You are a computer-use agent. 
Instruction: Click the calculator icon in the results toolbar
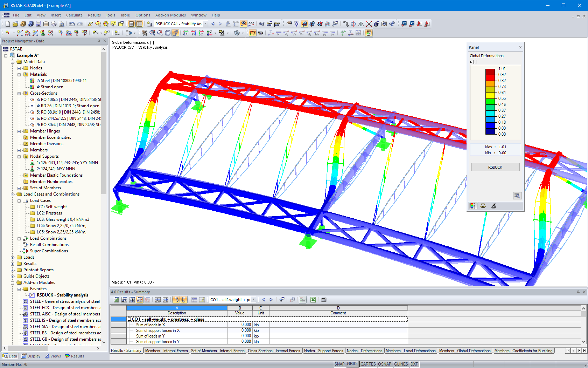(323, 300)
